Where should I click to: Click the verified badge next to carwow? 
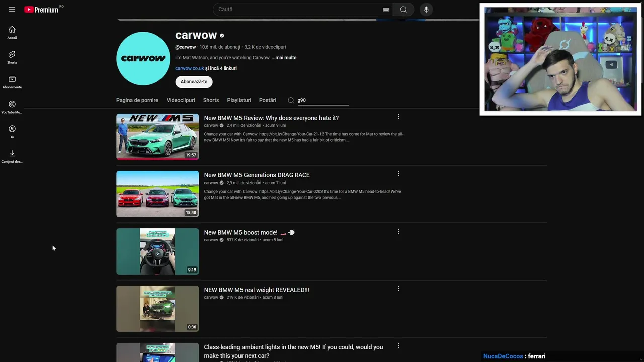(x=222, y=36)
